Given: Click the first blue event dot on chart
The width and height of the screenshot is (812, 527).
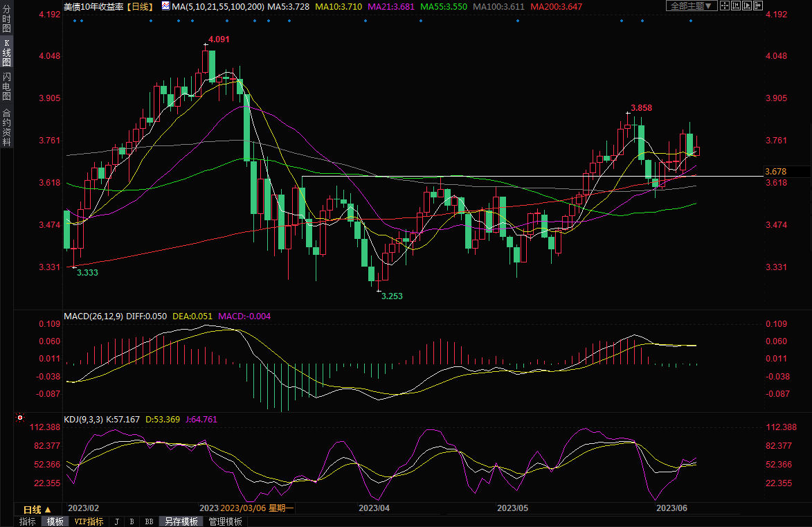Looking at the screenshot, I should 74,20.
